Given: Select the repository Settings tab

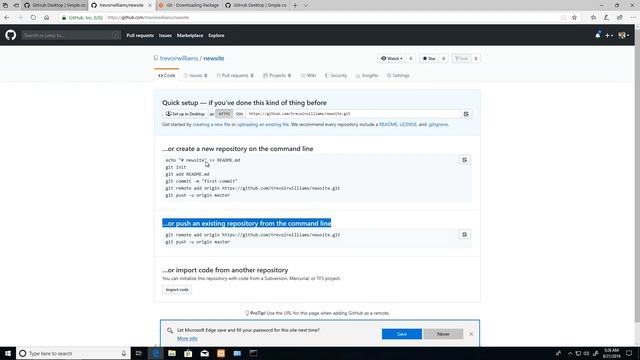Looking at the screenshot, I should pyautogui.click(x=398, y=76).
